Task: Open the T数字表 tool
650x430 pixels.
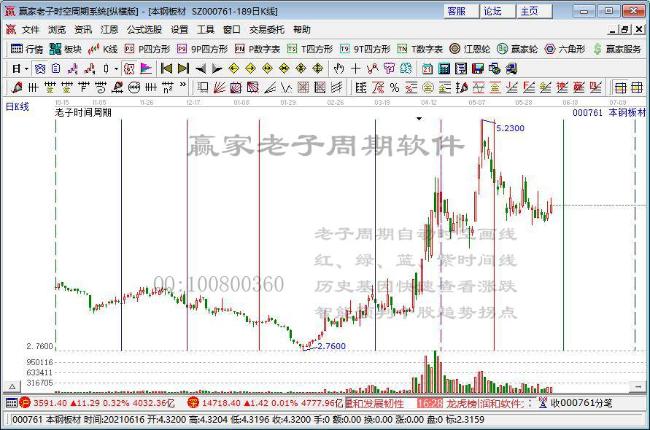Action: (420, 49)
